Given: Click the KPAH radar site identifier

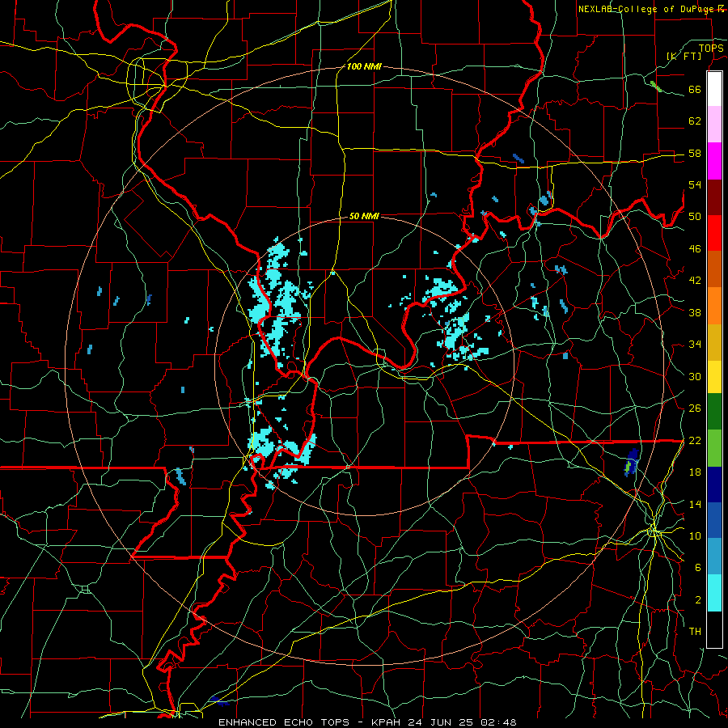Looking at the screenshot, I should [387, 722].
